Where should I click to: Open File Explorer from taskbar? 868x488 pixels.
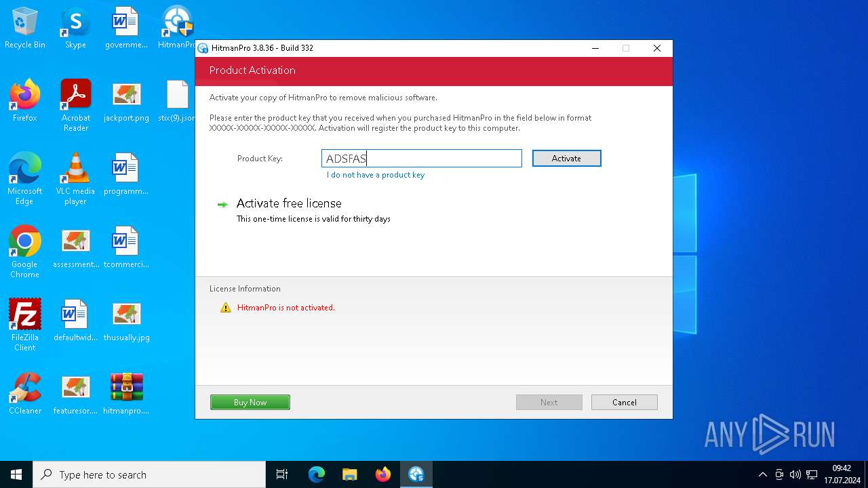tap(350, 474)
